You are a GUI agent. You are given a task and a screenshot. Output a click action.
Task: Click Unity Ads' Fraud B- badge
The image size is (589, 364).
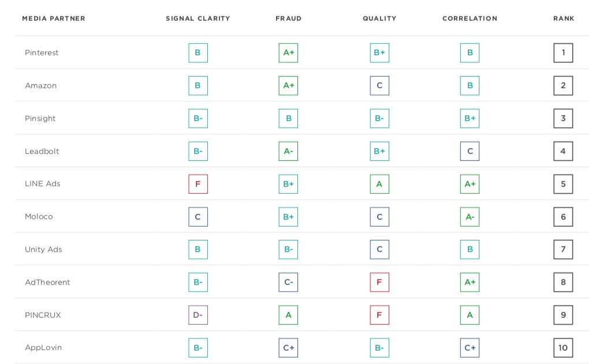(289, 250)
